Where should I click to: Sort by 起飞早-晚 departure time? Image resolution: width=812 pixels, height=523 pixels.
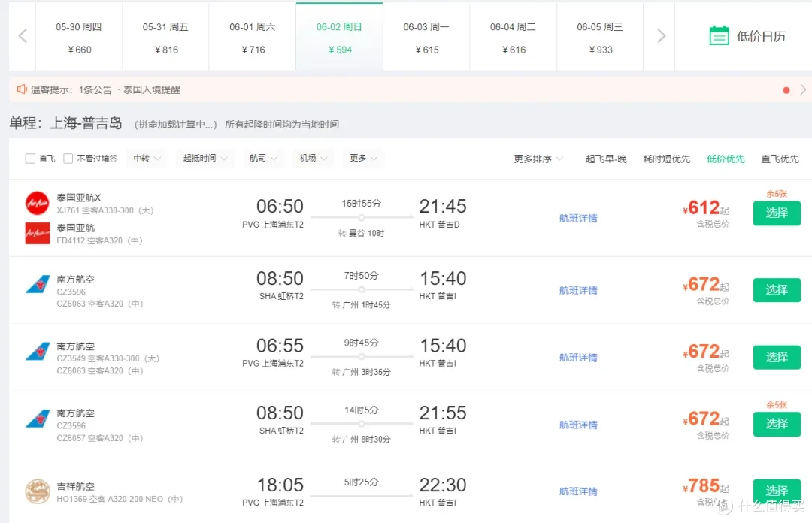coord(606,159)
